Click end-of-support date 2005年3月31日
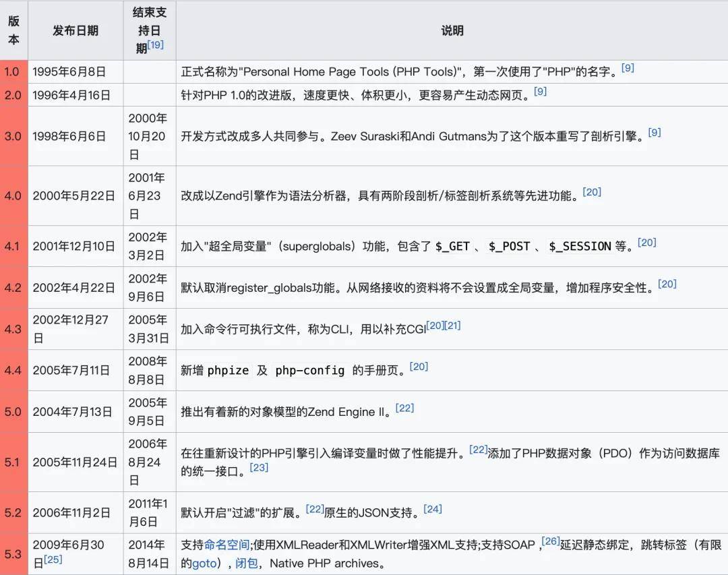The image size is (728, 575). [x=148, y=329]
